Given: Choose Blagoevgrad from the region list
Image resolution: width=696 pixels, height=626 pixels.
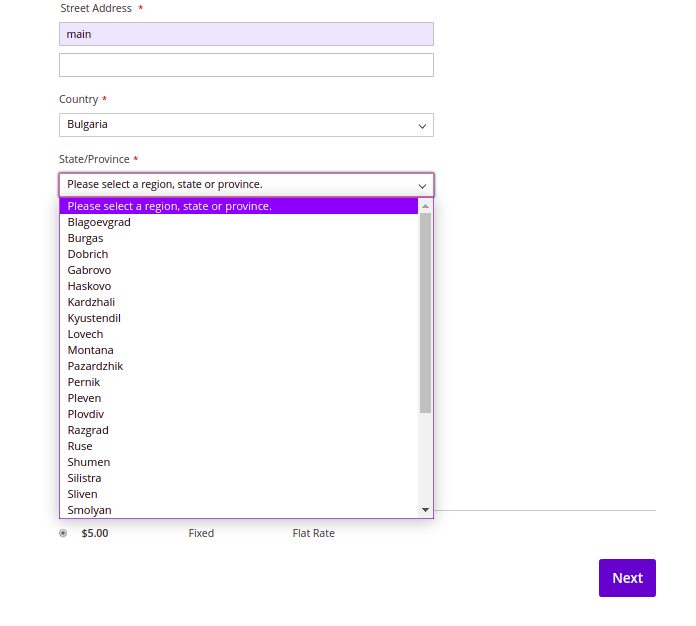Looking at the screenshot, I should tap(239, 222).
